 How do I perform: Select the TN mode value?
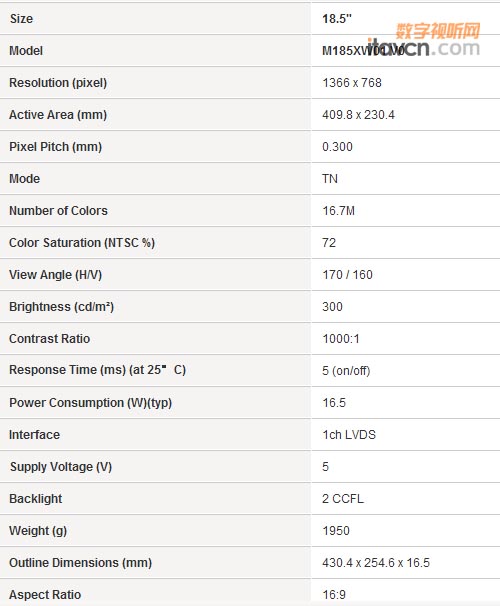(330, 179)
